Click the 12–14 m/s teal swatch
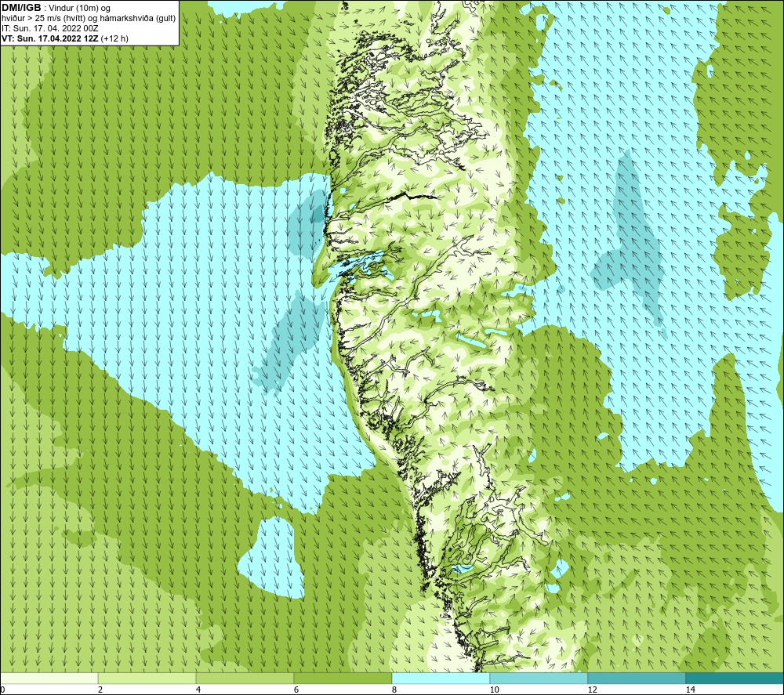The width and height of the screenshot is (784, 695). tap(637, 678)
